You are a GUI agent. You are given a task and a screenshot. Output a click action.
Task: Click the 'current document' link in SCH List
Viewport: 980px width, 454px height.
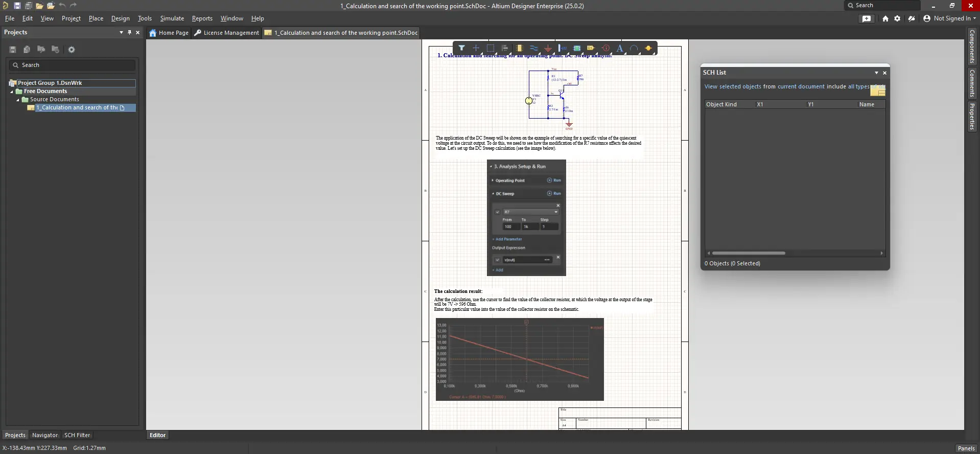pyautogui.click(x=801, y=87)
